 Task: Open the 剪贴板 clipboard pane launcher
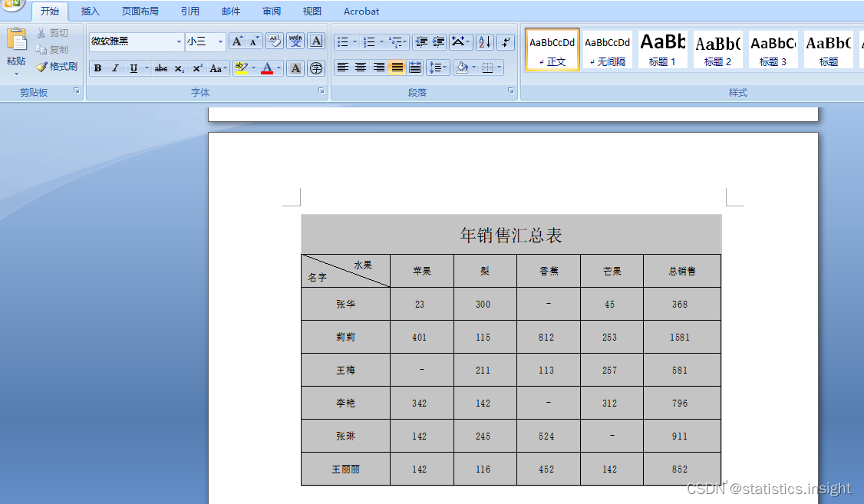[x=76, y=91]
